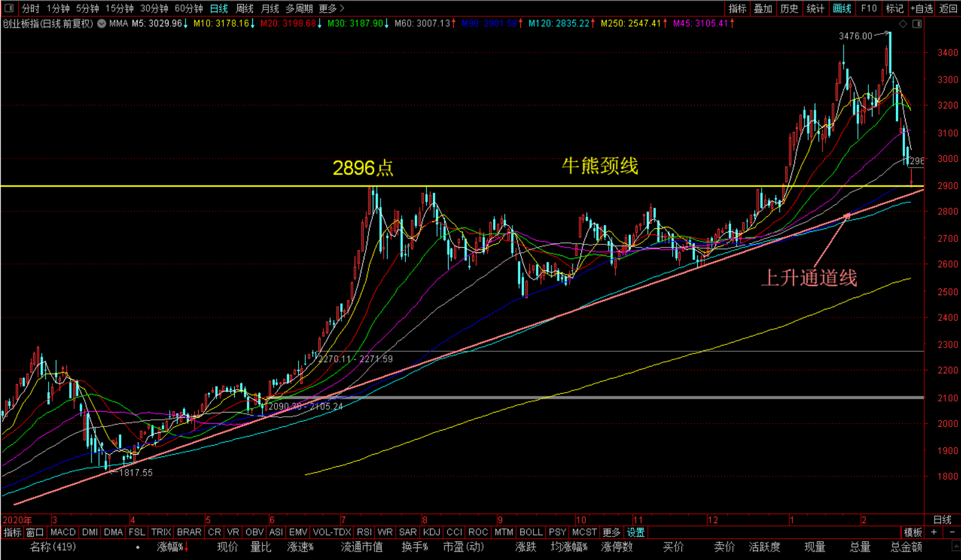
Task: Sort by 换手% column header
Action: tap(415, 547)
